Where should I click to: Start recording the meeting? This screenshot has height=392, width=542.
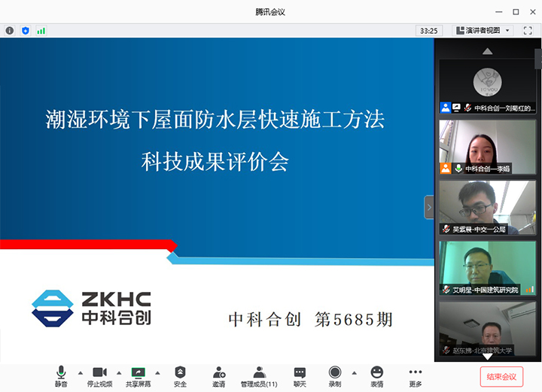(335, 375)
